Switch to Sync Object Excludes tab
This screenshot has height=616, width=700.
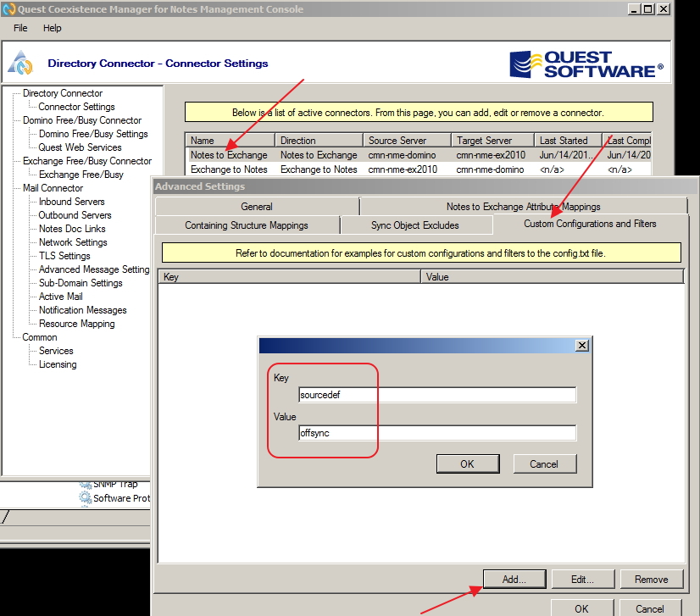tap(415, 225)
